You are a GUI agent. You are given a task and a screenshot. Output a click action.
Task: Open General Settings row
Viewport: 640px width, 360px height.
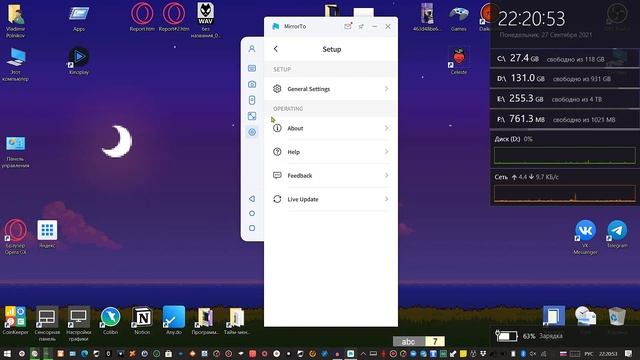331,89
